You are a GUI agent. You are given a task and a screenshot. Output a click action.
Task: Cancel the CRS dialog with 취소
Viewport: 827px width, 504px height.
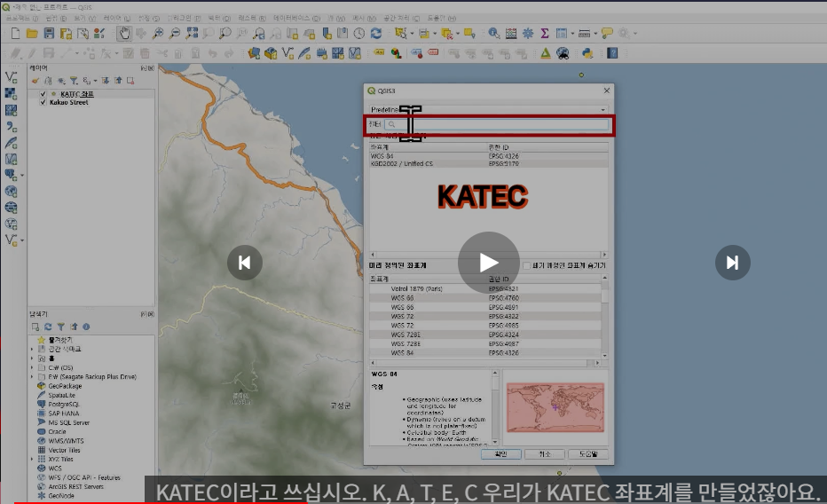545,454
